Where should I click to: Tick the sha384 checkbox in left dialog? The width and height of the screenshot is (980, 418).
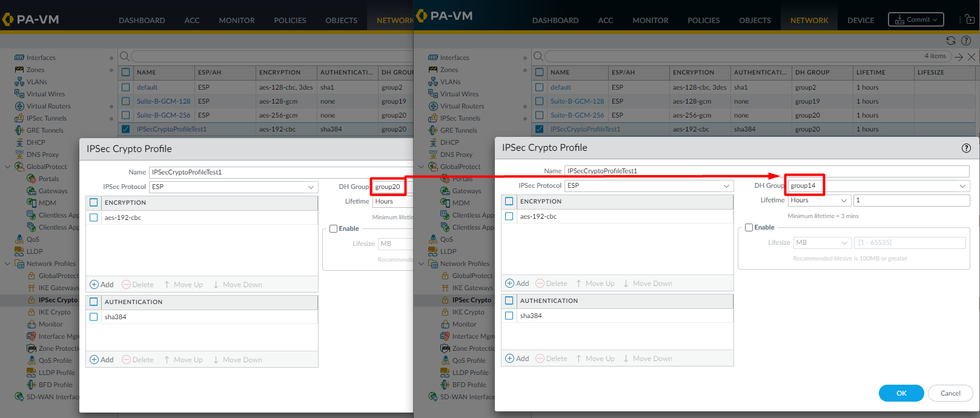(94, 317)
